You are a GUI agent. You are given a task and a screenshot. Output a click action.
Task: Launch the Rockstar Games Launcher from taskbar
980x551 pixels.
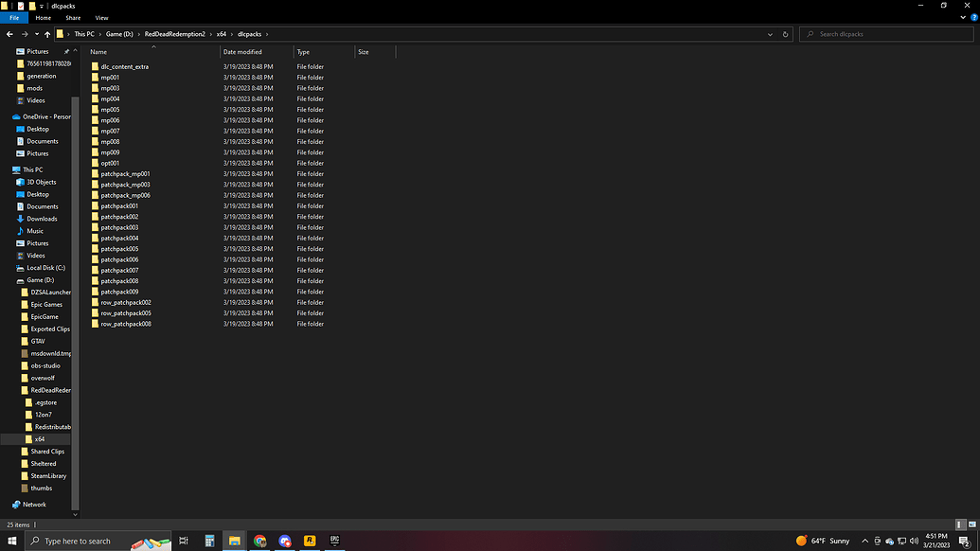309,541
